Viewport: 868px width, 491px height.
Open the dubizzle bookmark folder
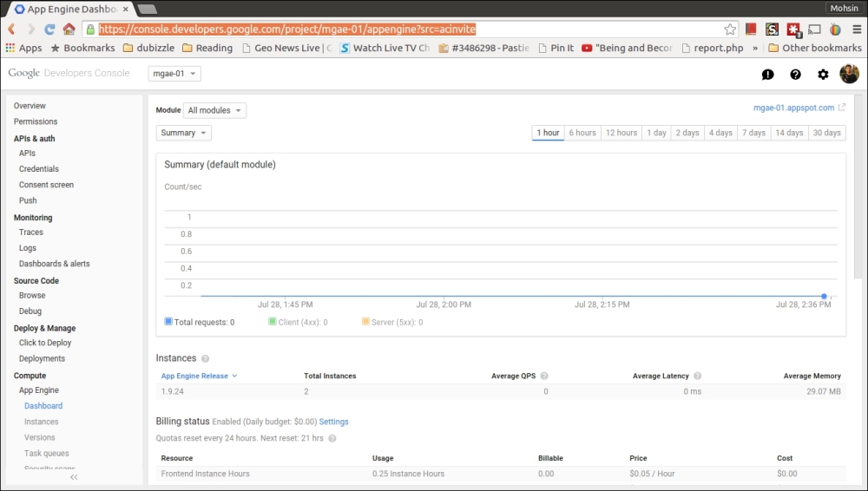click(149, 49)
